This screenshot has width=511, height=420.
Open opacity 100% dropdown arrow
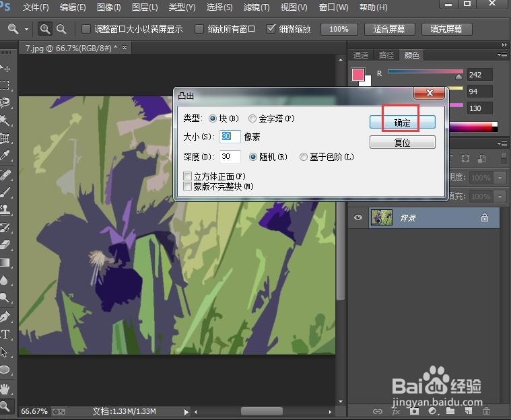(500, 178)
